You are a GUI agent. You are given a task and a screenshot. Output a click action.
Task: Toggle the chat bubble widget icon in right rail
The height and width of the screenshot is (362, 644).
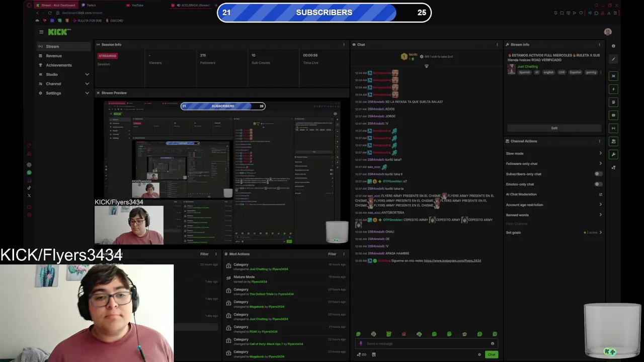(613, 115)
